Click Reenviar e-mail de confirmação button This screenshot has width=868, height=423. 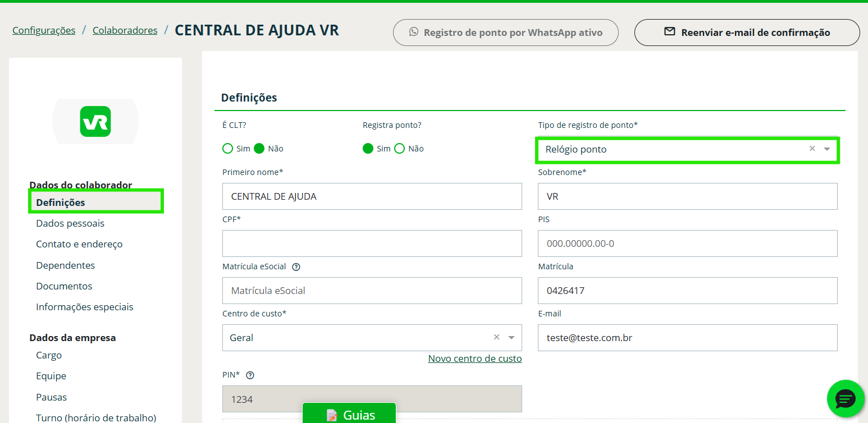tap(747, 33)
